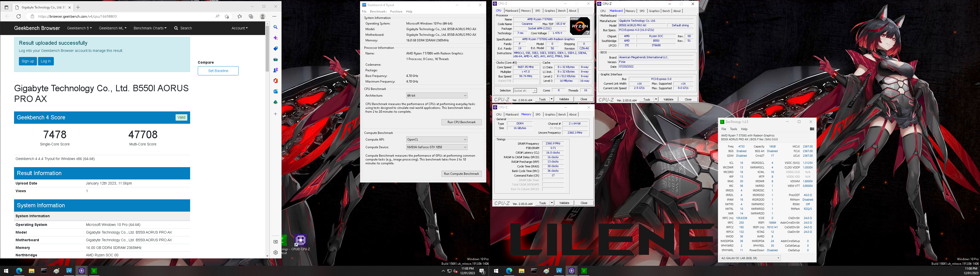Click the Sign up button
This screenshot has height=276, width=980.
click(28, 61)
